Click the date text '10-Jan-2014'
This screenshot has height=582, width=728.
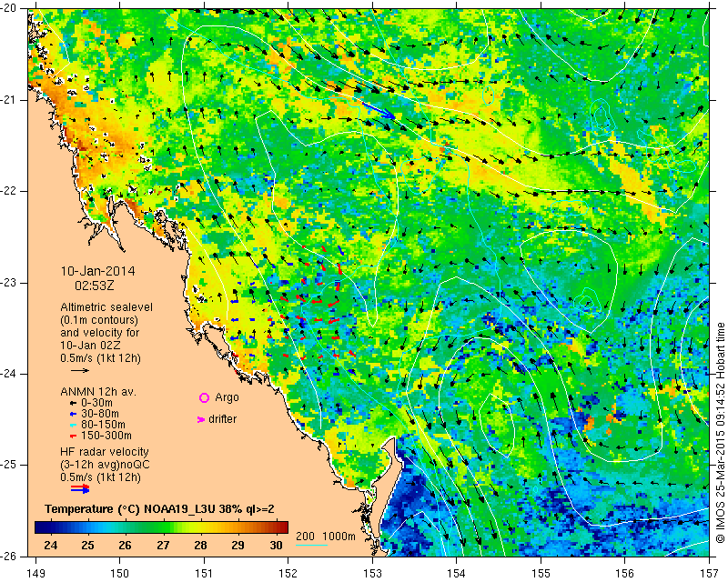[97, 271]
